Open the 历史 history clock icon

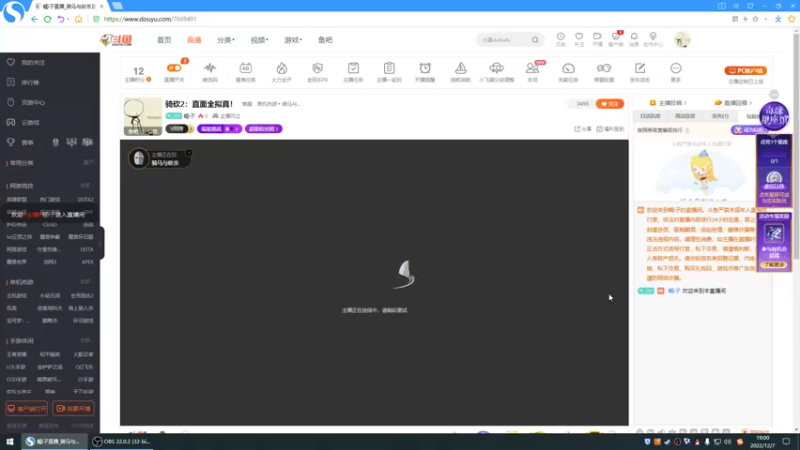click(x=561, y=37)
